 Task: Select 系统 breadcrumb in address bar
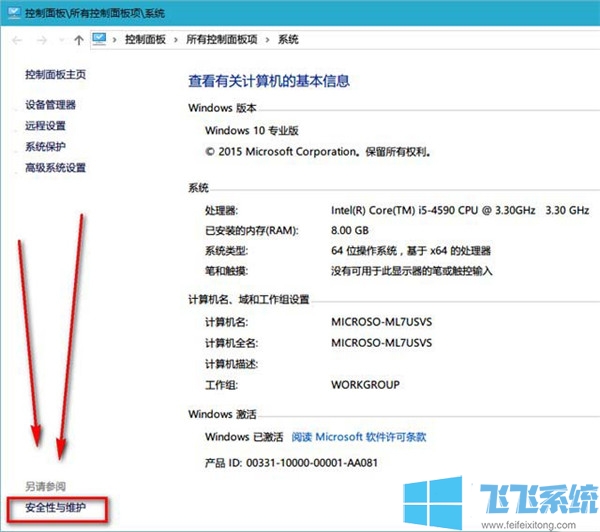288,39
